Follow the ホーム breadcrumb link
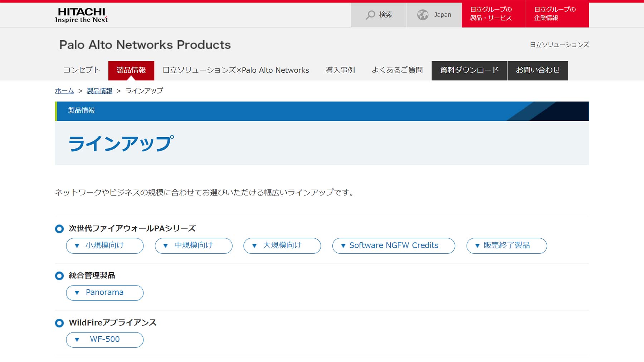 (64, 91)
